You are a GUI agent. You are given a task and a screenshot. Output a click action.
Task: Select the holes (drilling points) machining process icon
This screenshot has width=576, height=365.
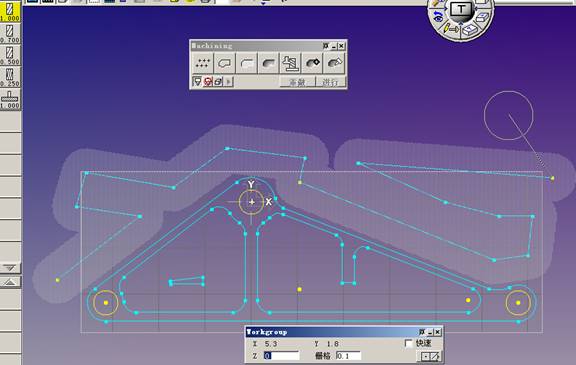pyautogui.click(x=202, y=63)
